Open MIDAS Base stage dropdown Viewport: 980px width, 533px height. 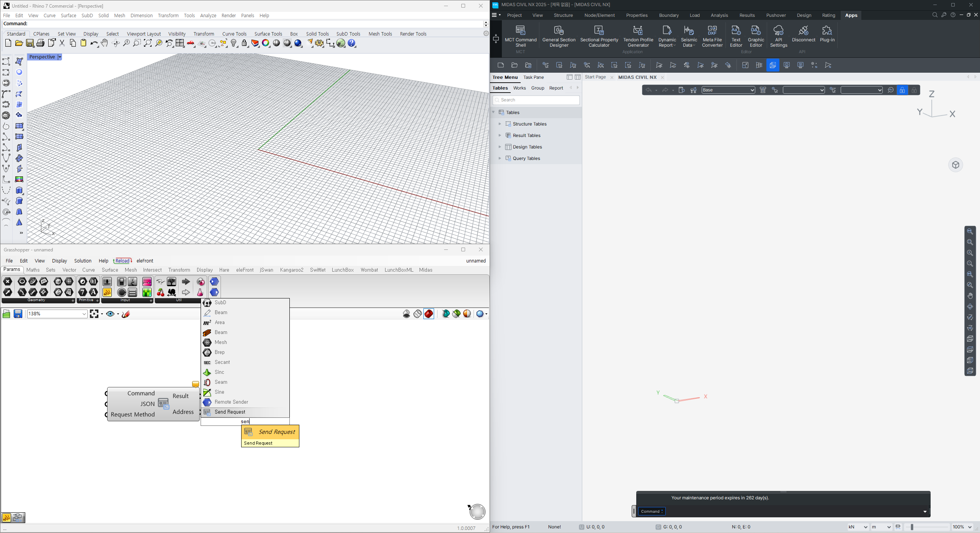coord(728,90)
